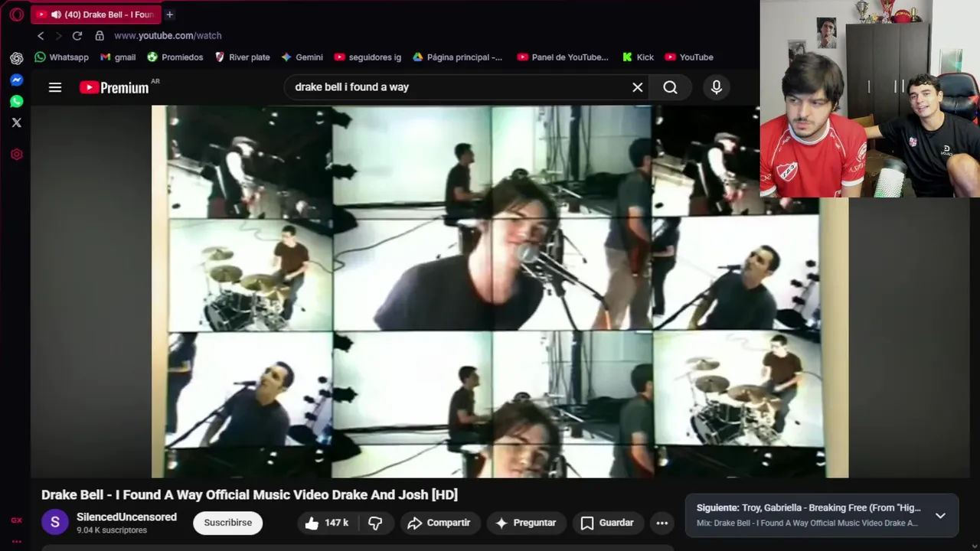Open WhatsApp in Opera sidebar
Viewport: 980px width, 551px height.
16,101
